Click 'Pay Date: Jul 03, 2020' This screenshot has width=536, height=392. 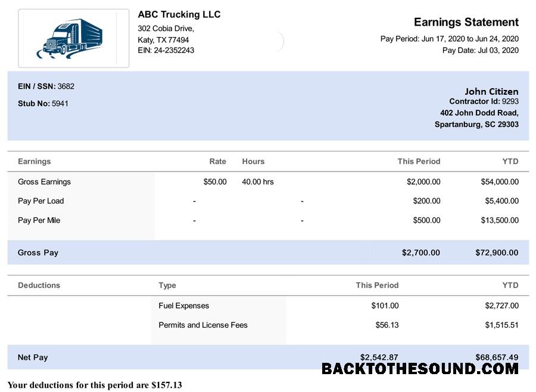coord(480,50)
